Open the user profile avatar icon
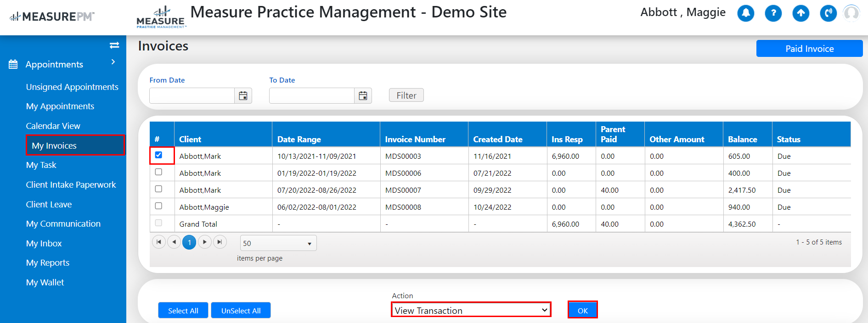The height and width of the screenshot is (323, 868). tap(851, 13)
